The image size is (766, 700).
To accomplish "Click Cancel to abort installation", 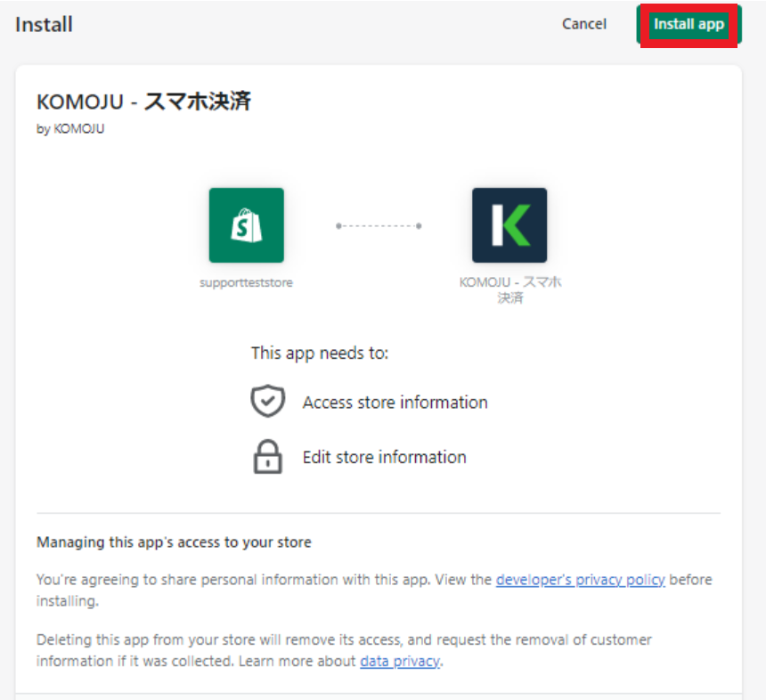I will [584, 24].
